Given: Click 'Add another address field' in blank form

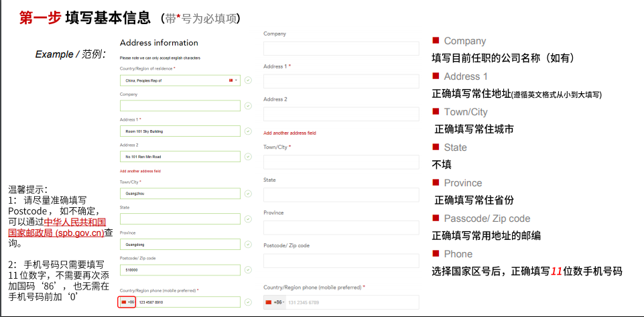Looking at the screenshot, I should pos(289,133).
